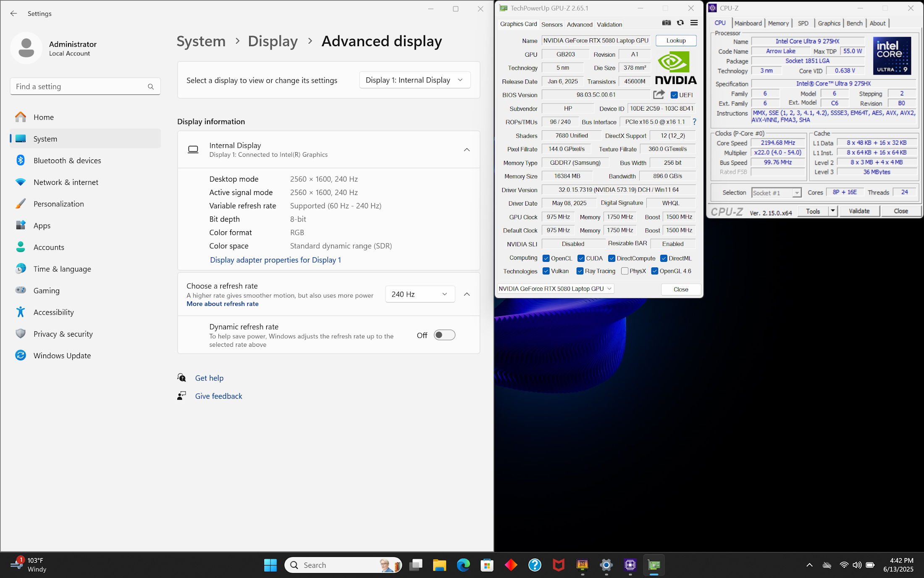This screenshot has height=578, width=924.
Task: Open the Tools dropdown arrow in CPU-Z
Action: tap(832, 211)
